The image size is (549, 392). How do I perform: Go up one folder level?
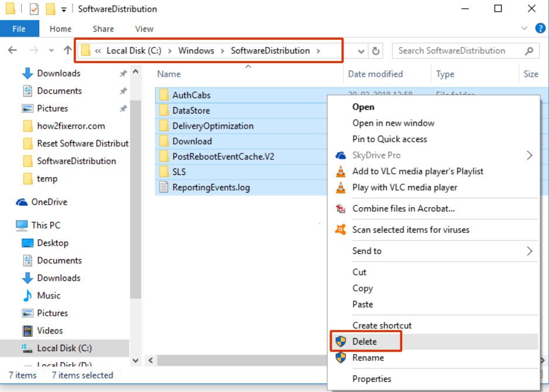(67, 50)
